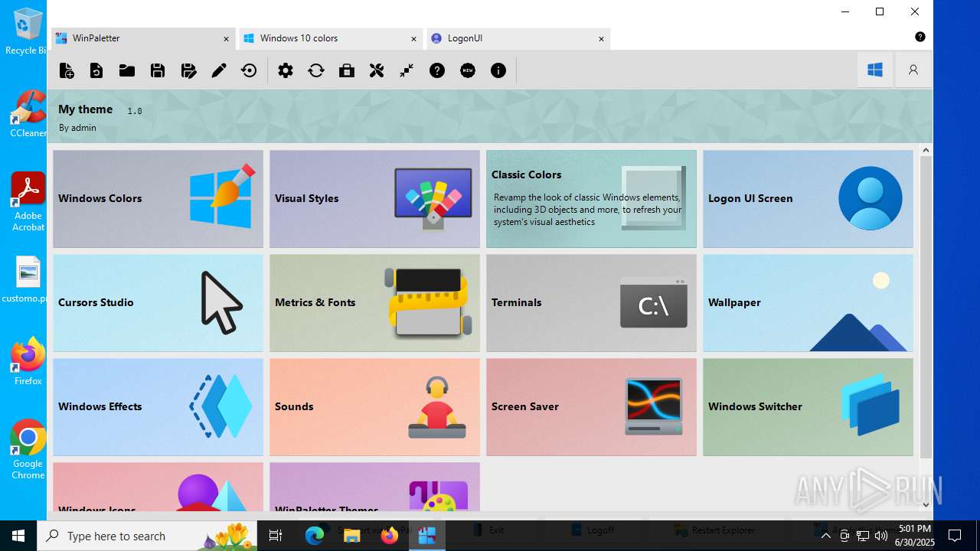Open the Logon UI Screen card
The width and height of the screenshot is (980, 551).
(x=808, y=199)
